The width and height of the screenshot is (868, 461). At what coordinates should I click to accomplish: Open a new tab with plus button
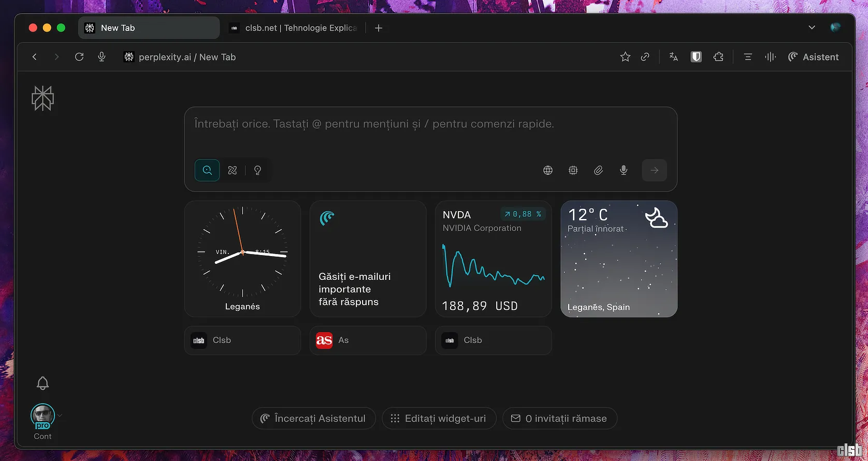point(379,28)
